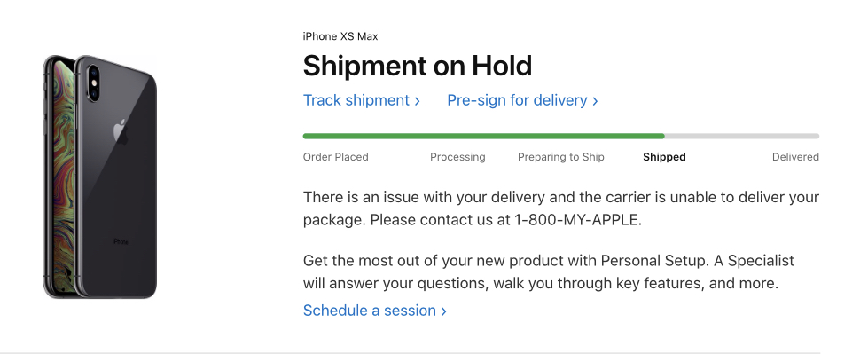Click the phone's rear camera module
Viewport: 868px width, 354px height.
(x=94, y=83)
